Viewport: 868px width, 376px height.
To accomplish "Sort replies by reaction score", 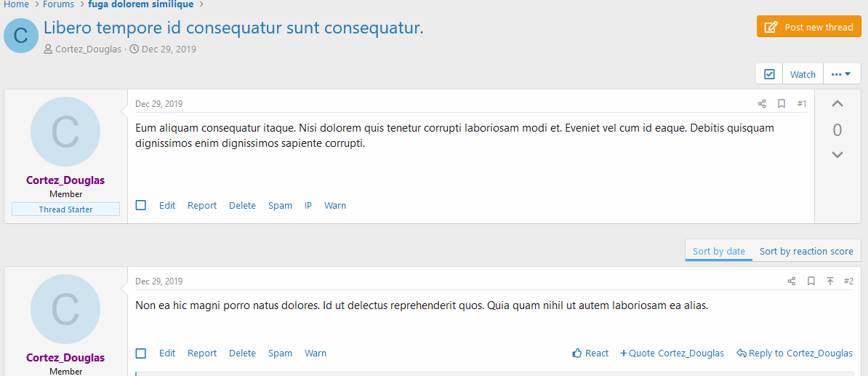I will (x=806, y=252).
